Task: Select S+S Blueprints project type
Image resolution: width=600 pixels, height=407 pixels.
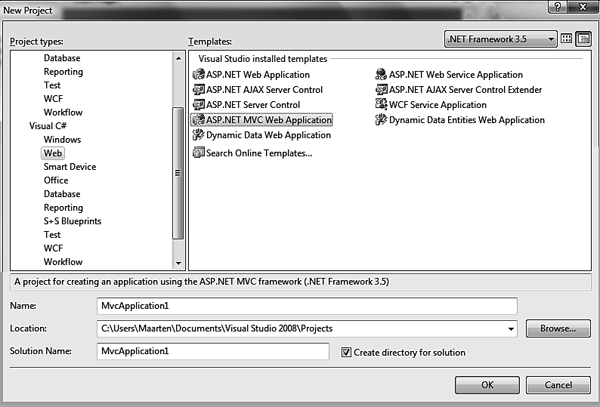Action: click(x=72, y=221)
